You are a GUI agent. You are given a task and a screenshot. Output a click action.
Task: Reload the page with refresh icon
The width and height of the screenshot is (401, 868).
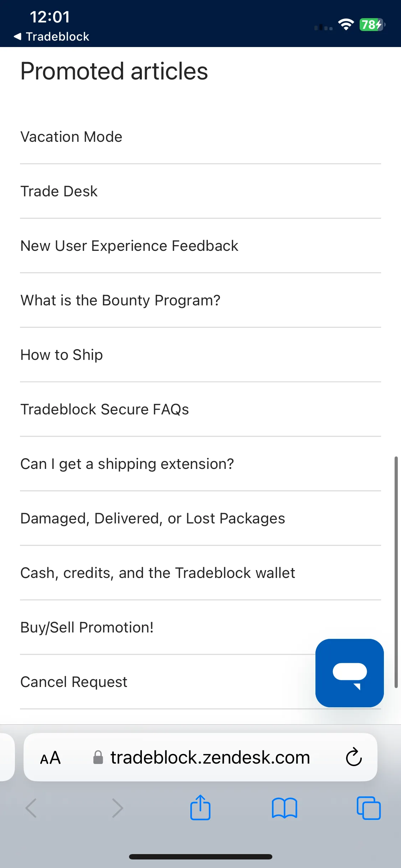click(x=354, y=757)
